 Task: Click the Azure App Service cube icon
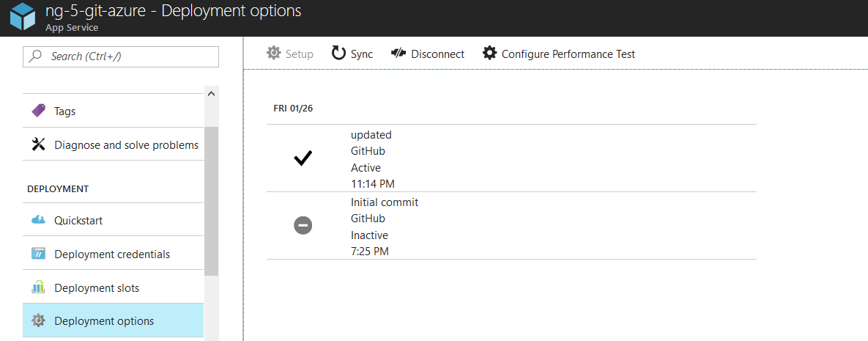click(23, 18)
